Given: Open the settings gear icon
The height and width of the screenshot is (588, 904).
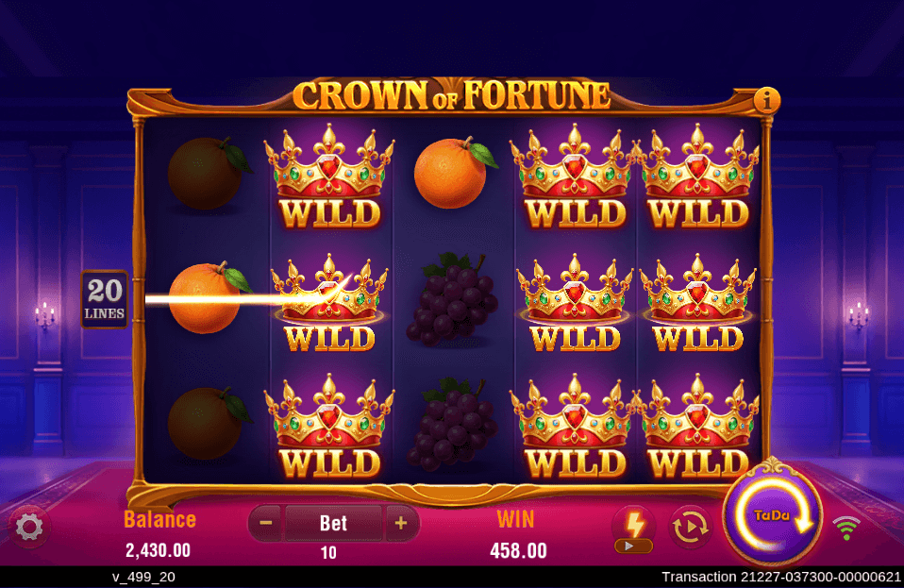Looking at the screenshot, I should tap(29, 527).
